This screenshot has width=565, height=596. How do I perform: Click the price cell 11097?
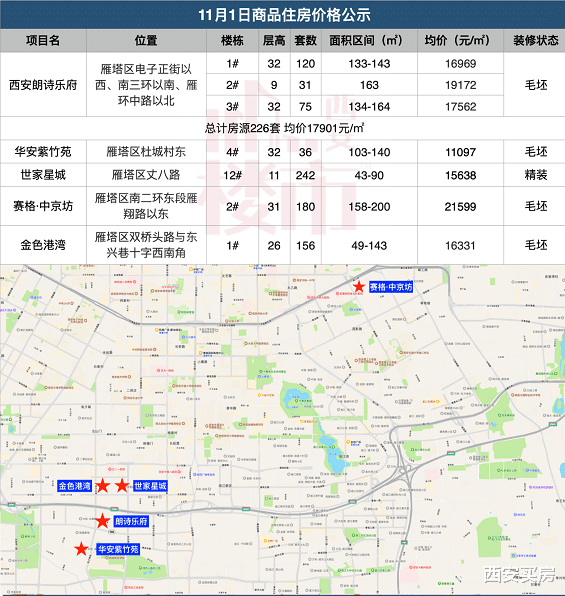(x=460, y=152)
